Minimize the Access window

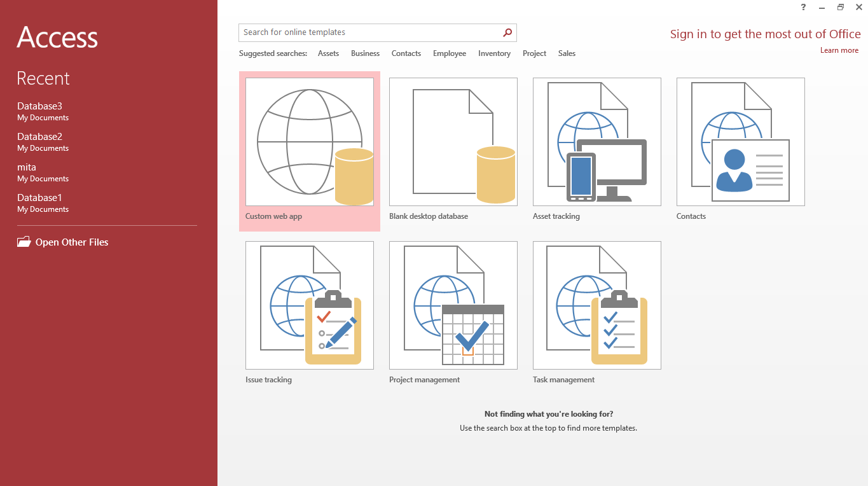pyautogui.click(x=822, y=7)
